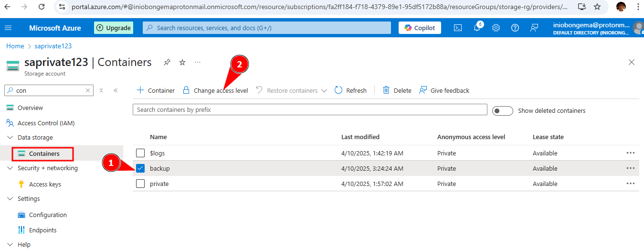Viewport: 644px width, 251px height.
Task: Open portal settings gear icon
Action: [496, 28]
